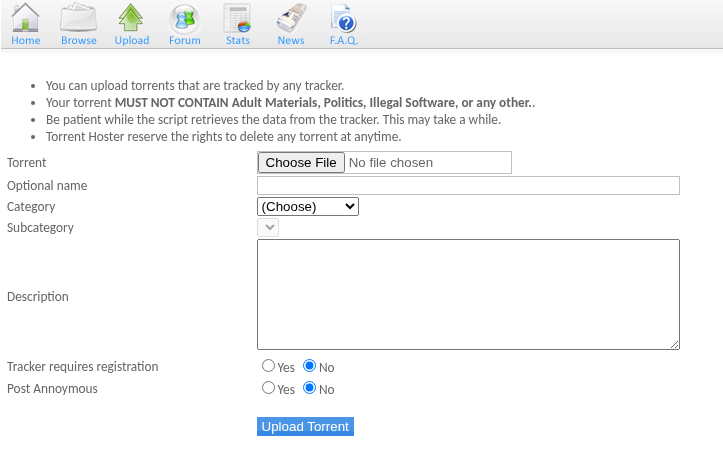
Task: Click inside the Description text area
Action: tap(468, 294)
